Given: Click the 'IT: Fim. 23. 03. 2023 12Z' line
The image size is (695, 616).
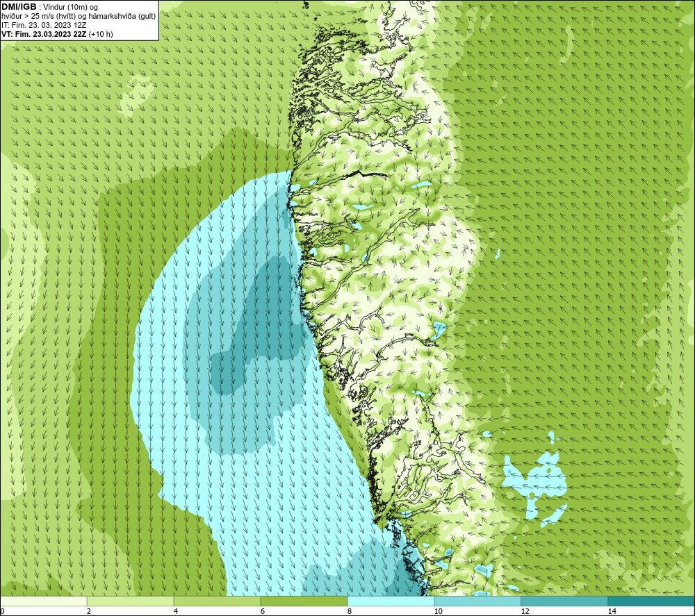Looking at the screenshot, I should point(44,25).
